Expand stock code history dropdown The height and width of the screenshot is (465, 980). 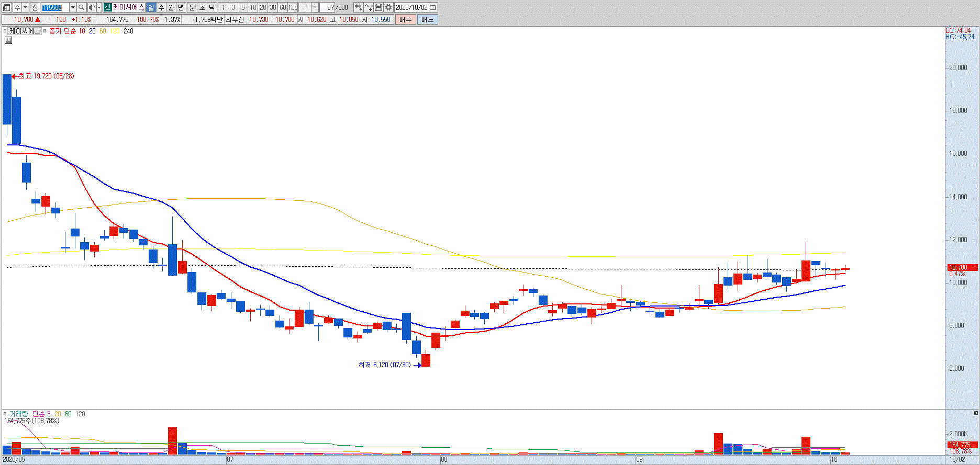click(73, 7)
